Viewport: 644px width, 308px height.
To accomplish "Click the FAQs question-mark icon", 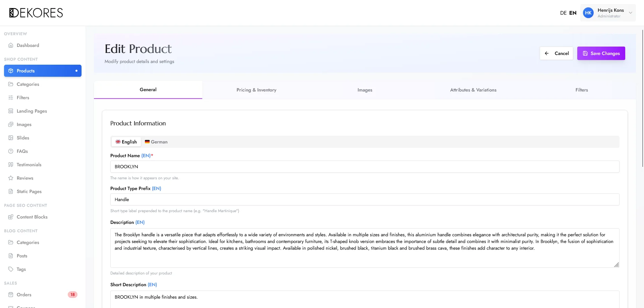I will pos(11,151).
